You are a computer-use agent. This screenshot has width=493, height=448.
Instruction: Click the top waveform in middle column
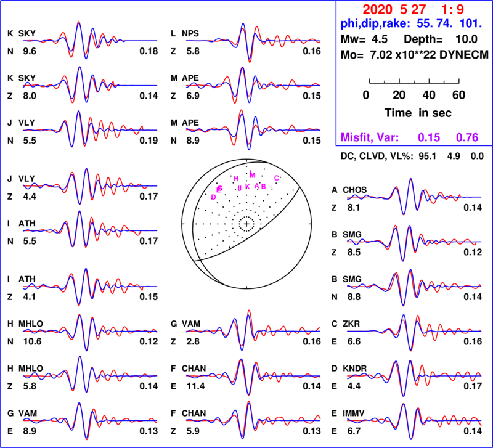point(253,41)
